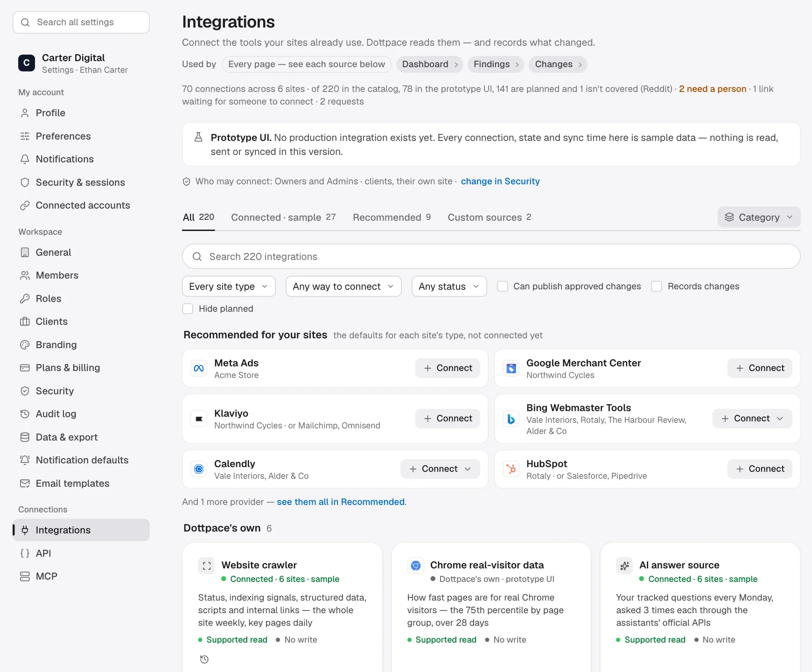
Task: Open the Dashboard used-by chip
Action: [429, 64]
